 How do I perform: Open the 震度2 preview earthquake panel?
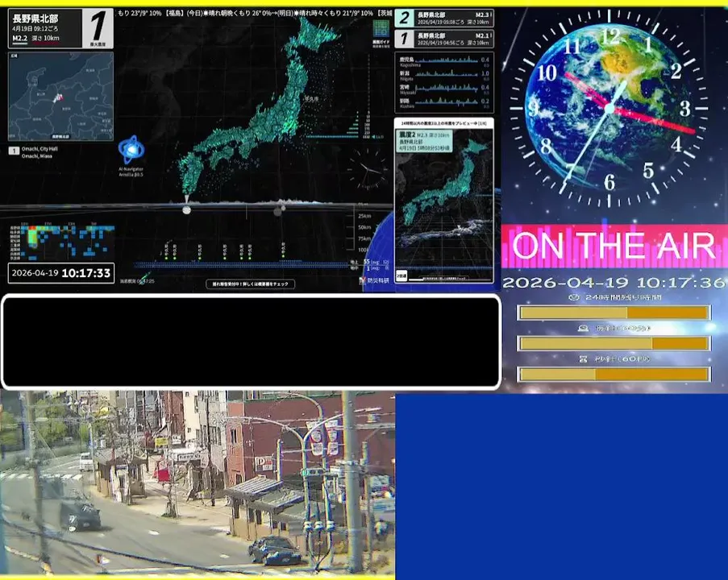[x=444, y=201]
